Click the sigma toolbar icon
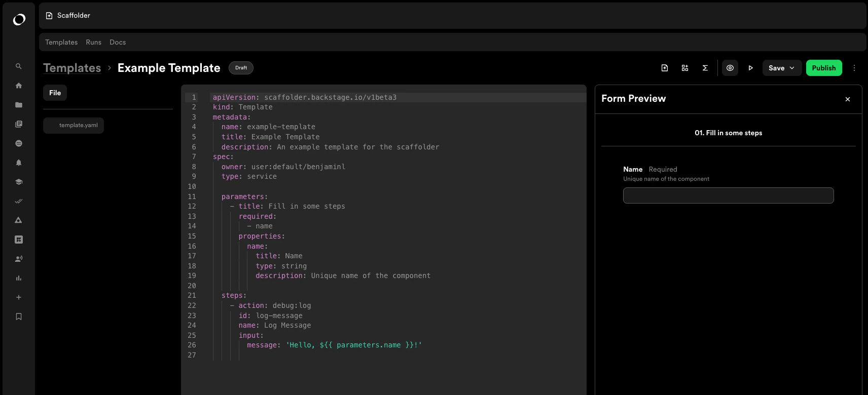The width and height of the screenshot is (868, 395). click(x=705, y=68)
